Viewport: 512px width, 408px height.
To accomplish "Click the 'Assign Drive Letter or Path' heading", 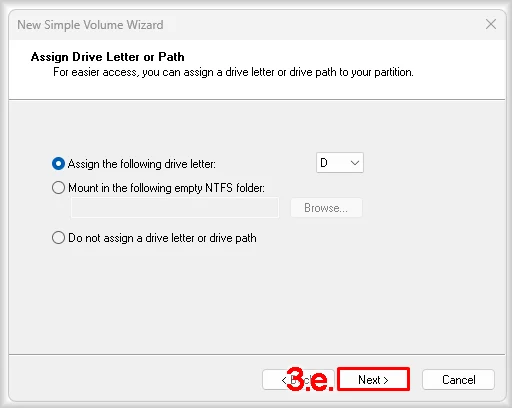I will pyautogui.click(x=107, y=57).
